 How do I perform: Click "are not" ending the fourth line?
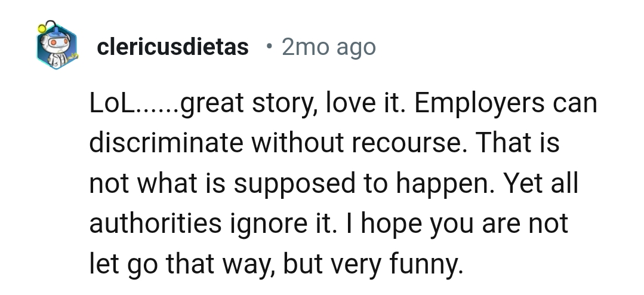pyautogui.click(x=530, y=223)
